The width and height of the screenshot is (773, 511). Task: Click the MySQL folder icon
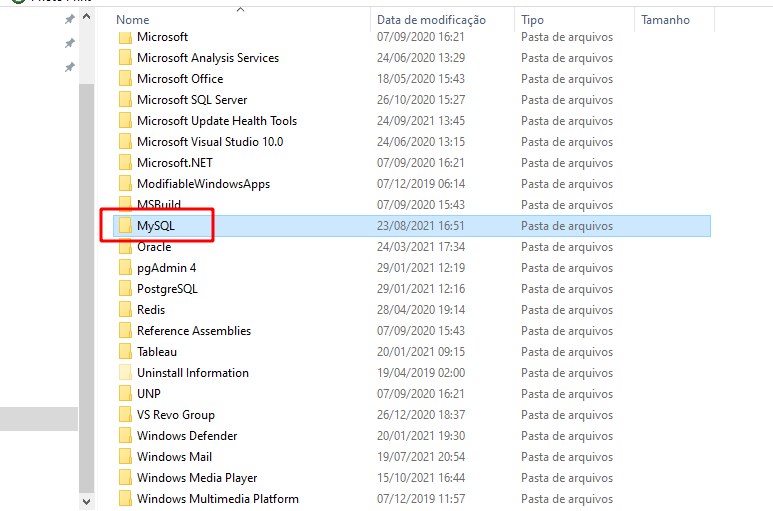click(x=125, y=226)
